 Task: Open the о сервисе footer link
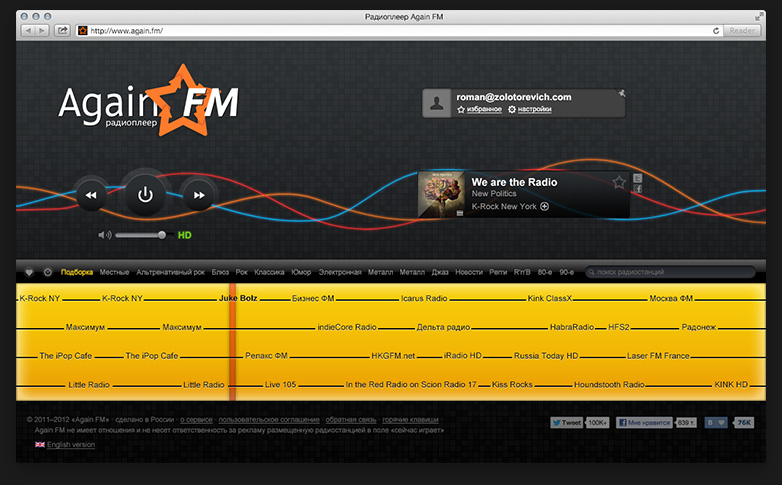coord(196,420)
